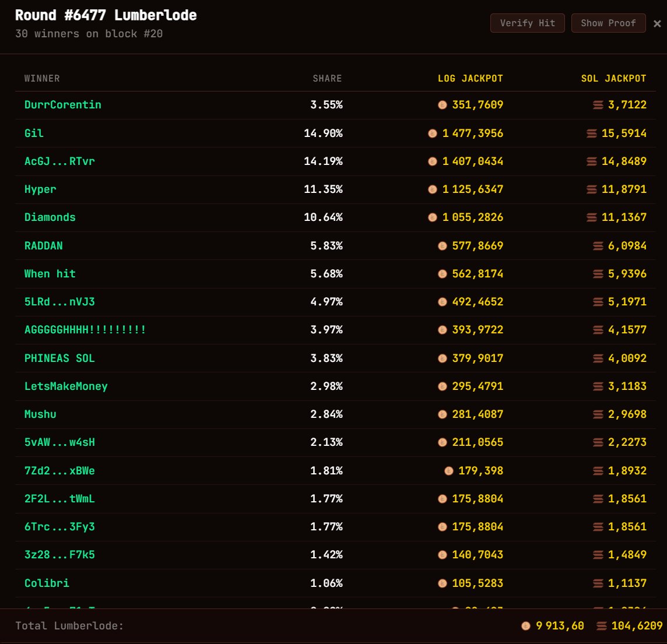This screenshot has width=667, height=644.
Task: Click the 10.64% share value
Action: 323,217
